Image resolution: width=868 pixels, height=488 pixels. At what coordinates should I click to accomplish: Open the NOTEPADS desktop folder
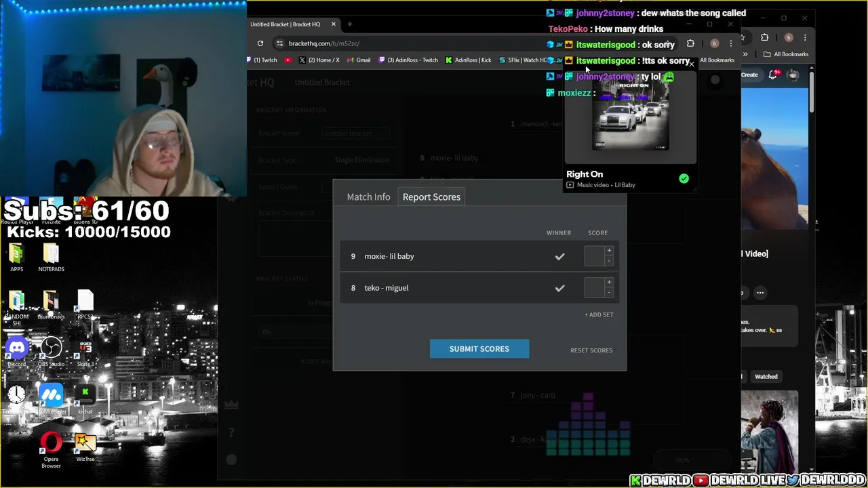pos(51,258)
